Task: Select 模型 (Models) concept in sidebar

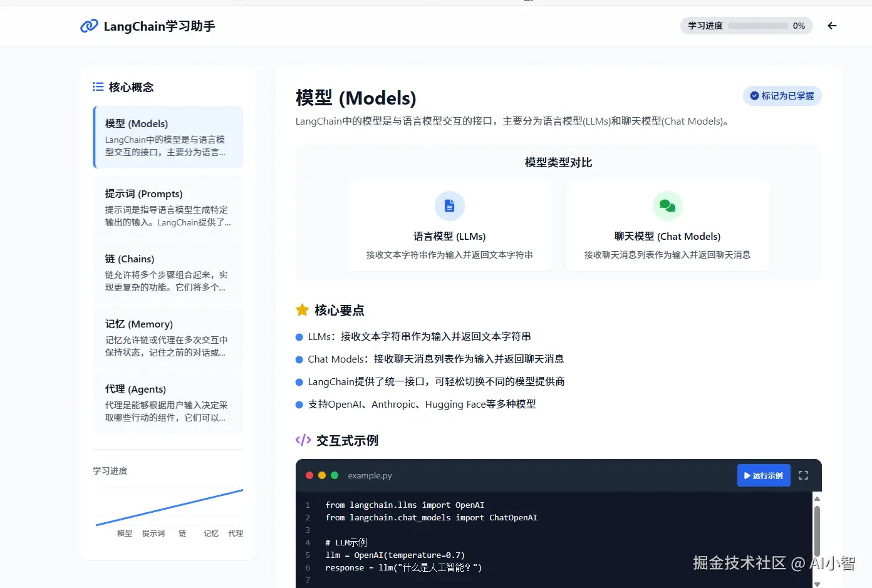Action: pos(168,137)
